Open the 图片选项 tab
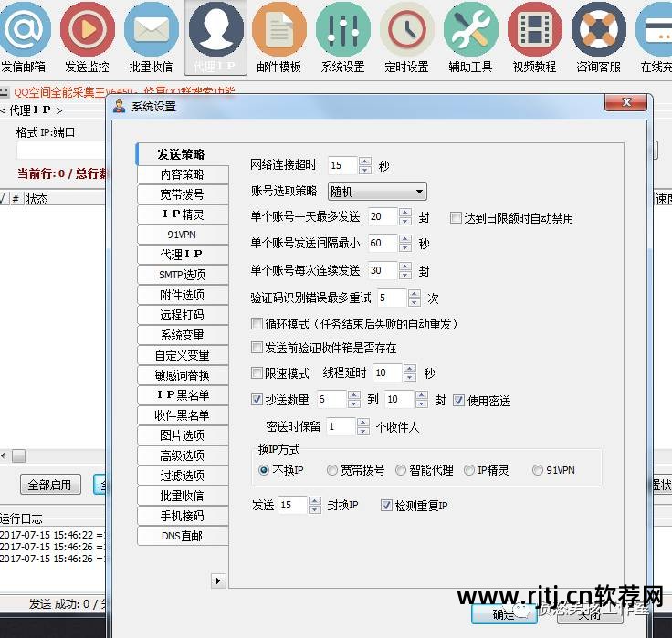Viewport: 672px width, 638px height. pos(183,435)
